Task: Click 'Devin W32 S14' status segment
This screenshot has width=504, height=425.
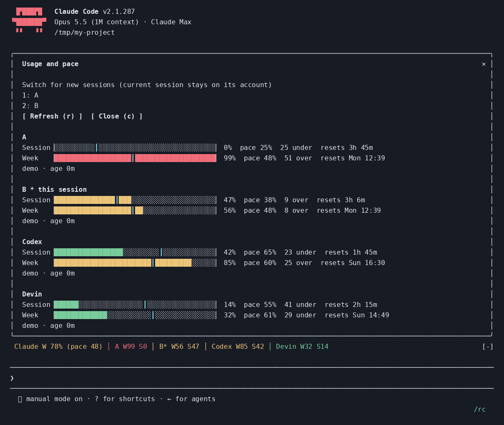Action: [x=302, y=347]
